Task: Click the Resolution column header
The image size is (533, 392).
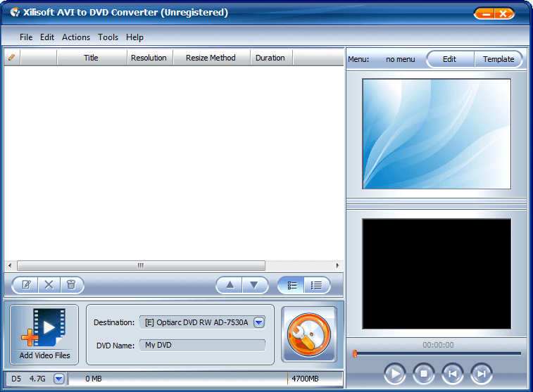Action: (149, 58)
